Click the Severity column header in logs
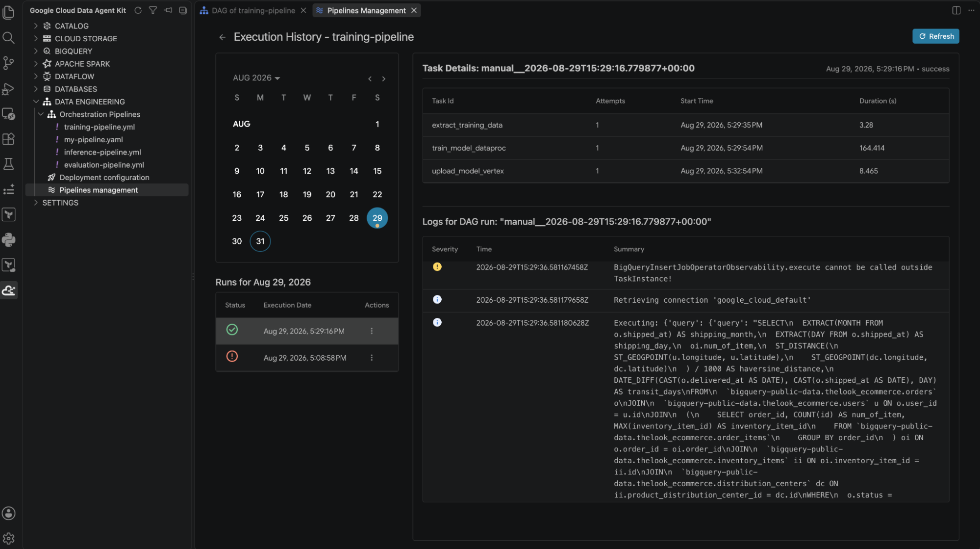Viewport: 980px width, 549px height. point(445,249)
